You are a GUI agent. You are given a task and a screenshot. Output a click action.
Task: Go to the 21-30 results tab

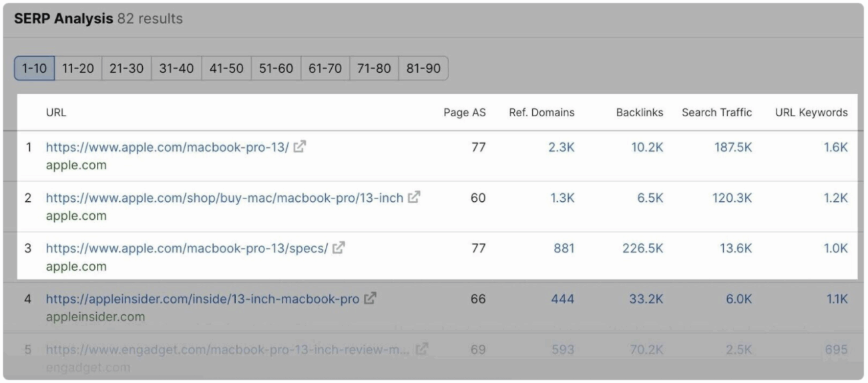127,69
